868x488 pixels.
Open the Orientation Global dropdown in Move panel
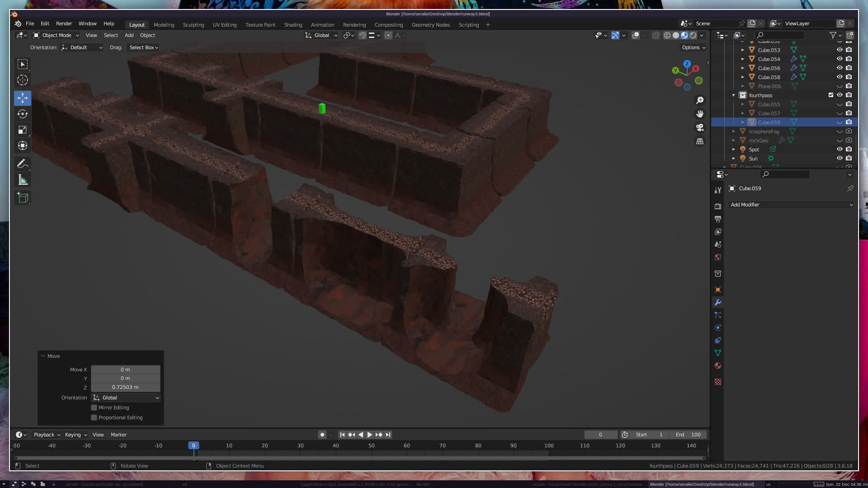(126, 398)
